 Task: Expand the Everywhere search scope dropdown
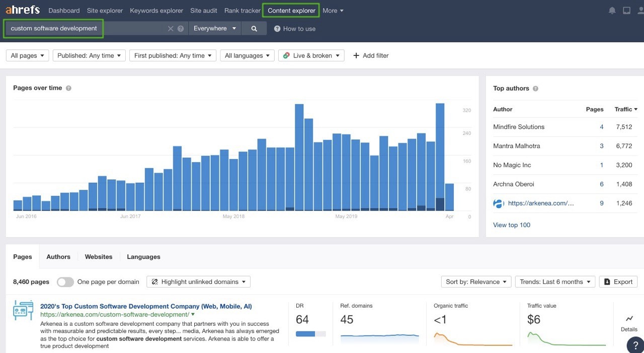coord(214,29)
